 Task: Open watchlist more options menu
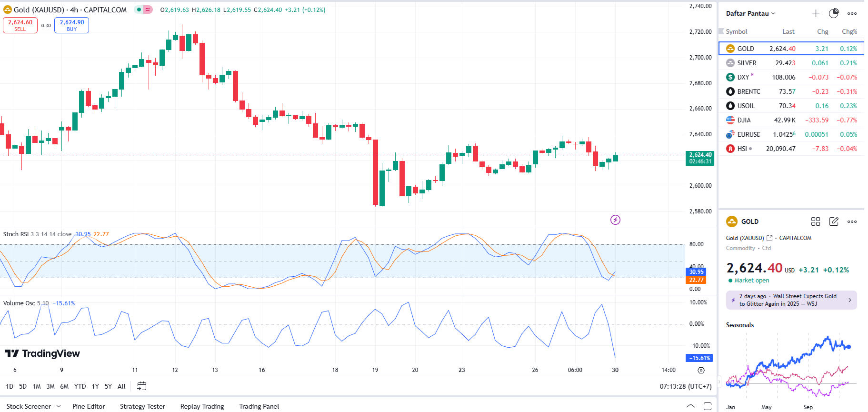click(852, 13)
